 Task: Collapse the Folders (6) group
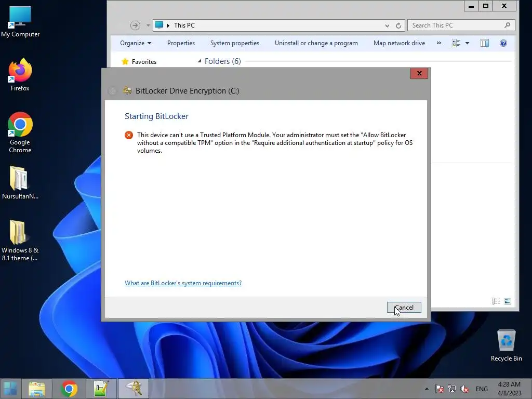tap(199, 61)
